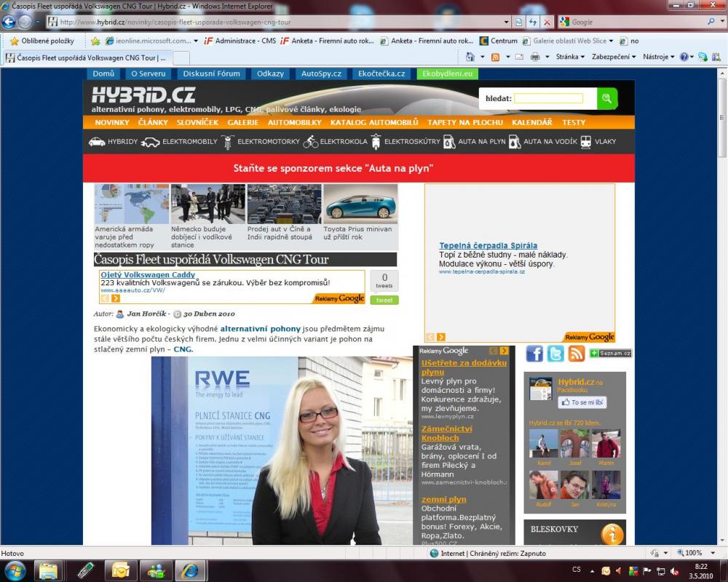The width and height of the screenshot is (728, 582).
Task: Click the hledat search input field
Action: pos(548,98)
